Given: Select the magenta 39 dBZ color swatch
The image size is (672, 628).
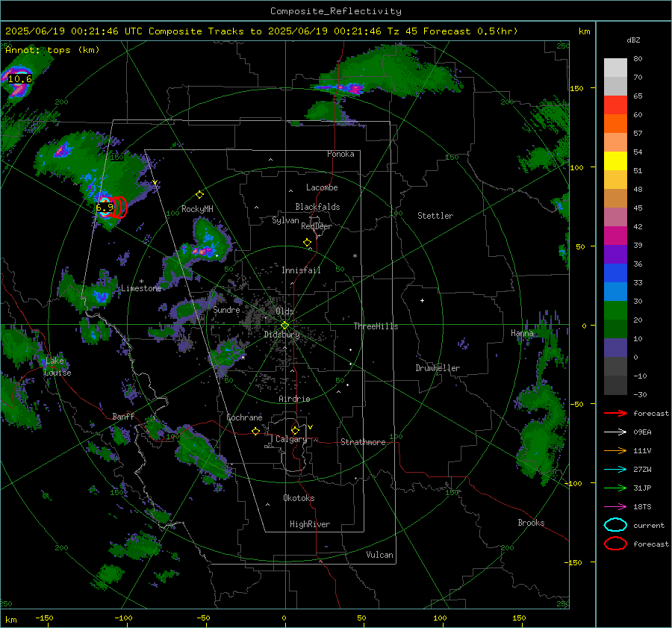Looking at the screenshot, I should pyautogui.click(x=615, y=236).
